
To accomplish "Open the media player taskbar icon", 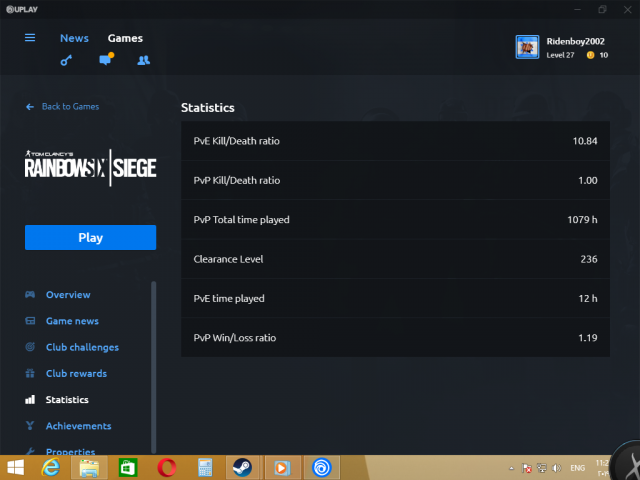I will 282,468.
